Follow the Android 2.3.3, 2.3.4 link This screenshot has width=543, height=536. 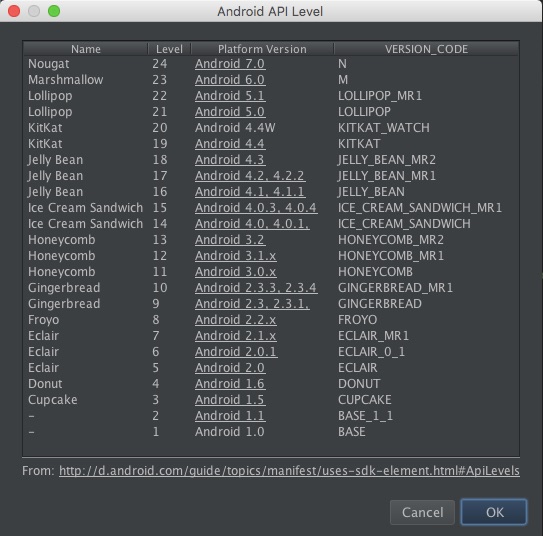pyautogui.click(x=256, y=288)
